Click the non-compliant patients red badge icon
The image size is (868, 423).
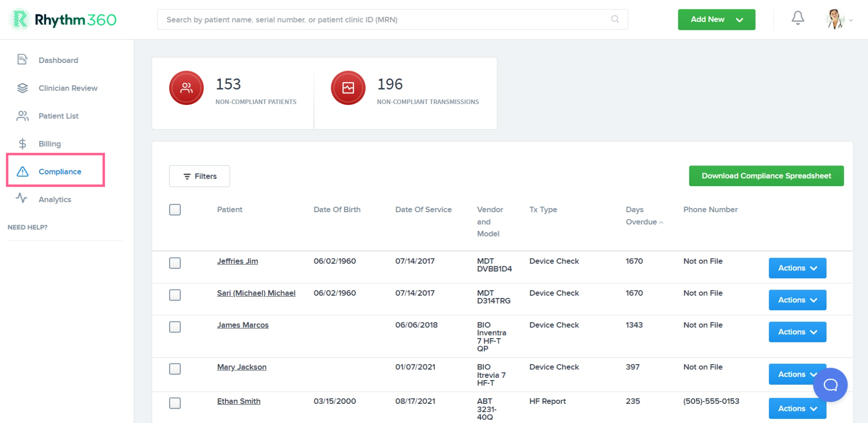click(x=186, y=87)
